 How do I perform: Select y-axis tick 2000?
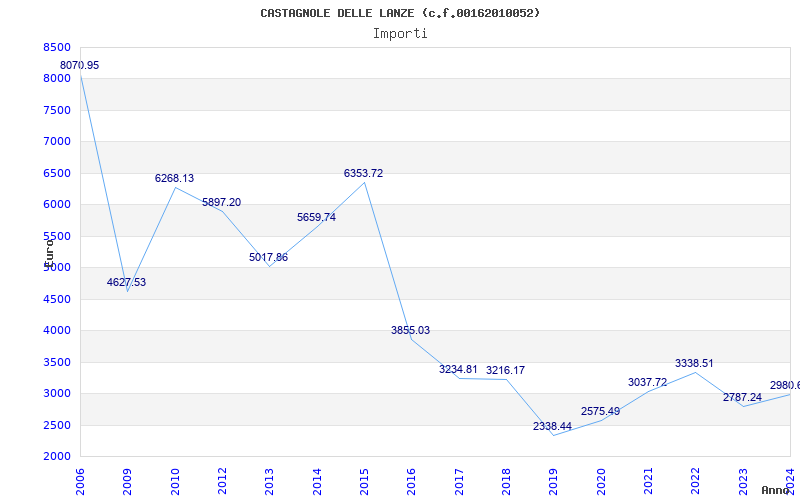point(57,456)
